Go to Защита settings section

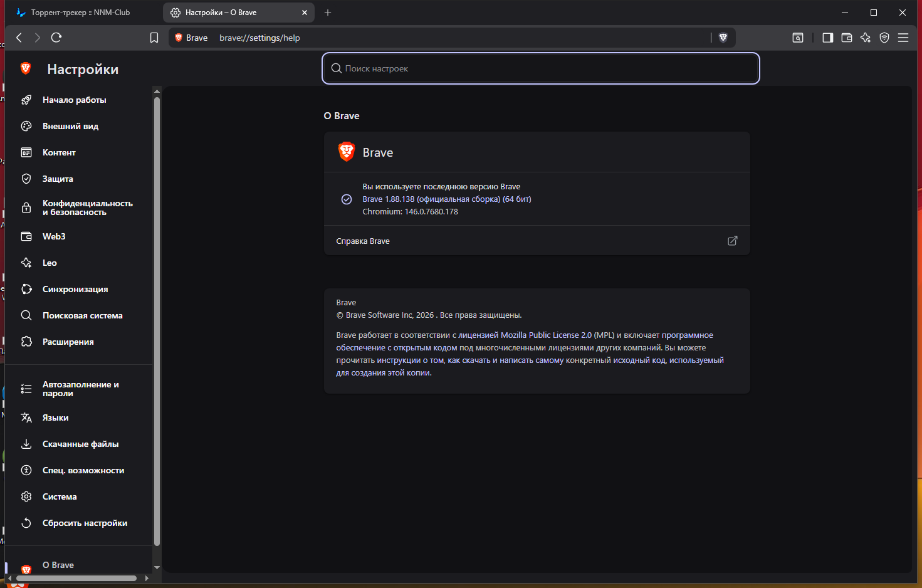[x=58, y=179]
